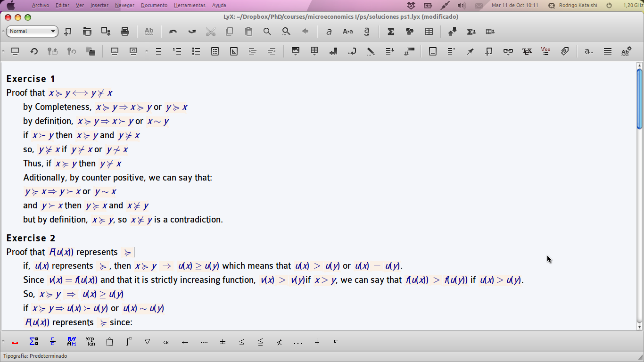Viewport: 644px width, 362px height.
Task: Open Insertar menu
Action: click(x=99, y=5)
